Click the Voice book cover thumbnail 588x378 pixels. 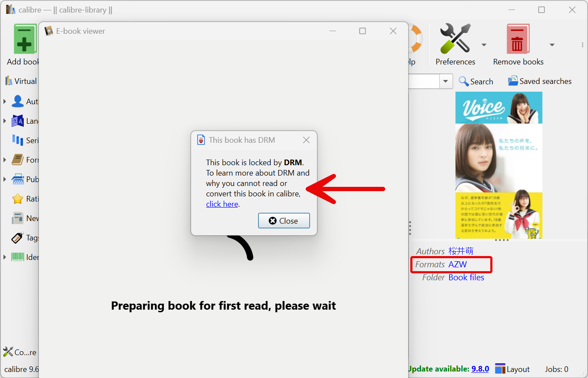click(x=499, y=165)
